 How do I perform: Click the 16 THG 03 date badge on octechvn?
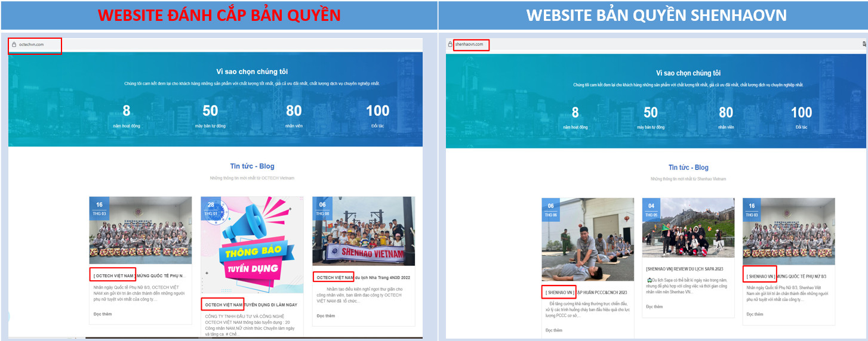[x=99, y=208]
